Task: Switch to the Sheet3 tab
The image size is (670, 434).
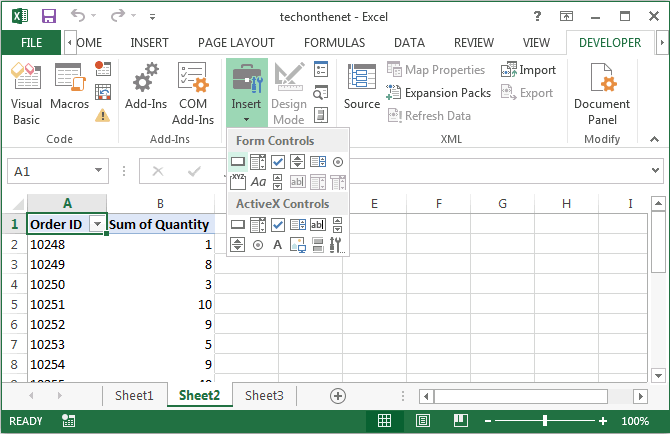Action: click(264, 395)
